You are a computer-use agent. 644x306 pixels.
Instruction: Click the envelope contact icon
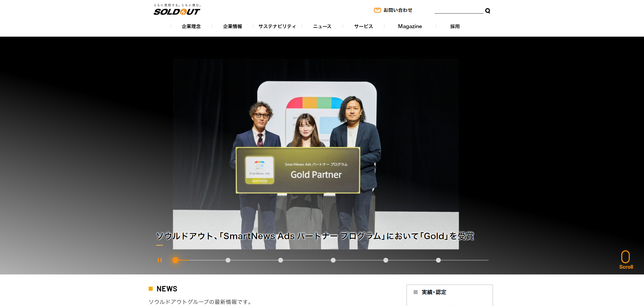click(x=377, y=10)
